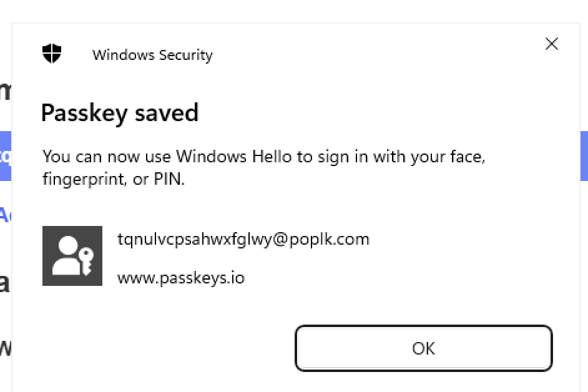Click the cut-off 'w' near bottom-left
The width and height of the screenshot is (588, 392).
coord(6,346)
